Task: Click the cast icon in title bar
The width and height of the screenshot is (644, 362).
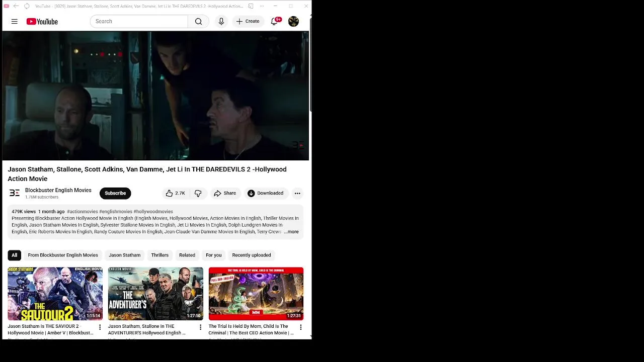Action: coord(251,6)
